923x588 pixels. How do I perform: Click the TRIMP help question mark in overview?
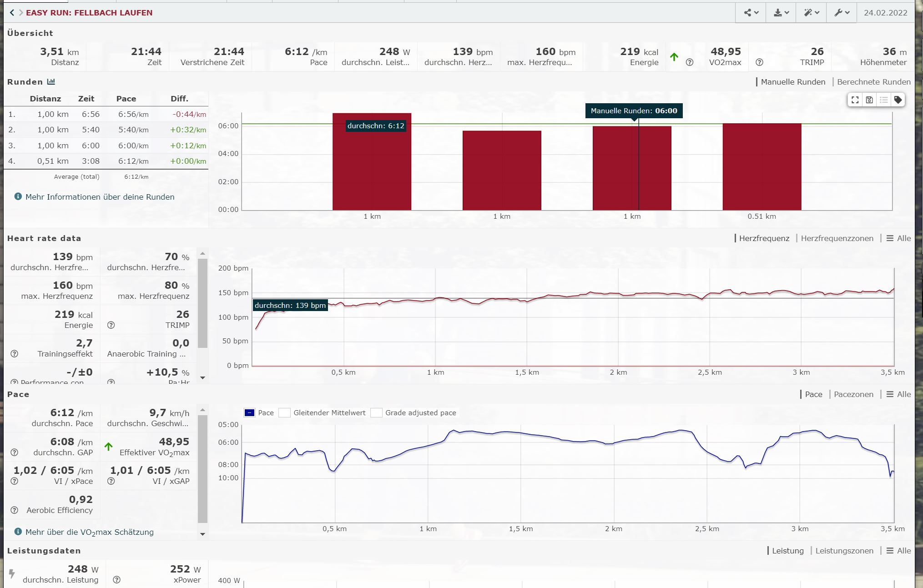coord(759,62)
